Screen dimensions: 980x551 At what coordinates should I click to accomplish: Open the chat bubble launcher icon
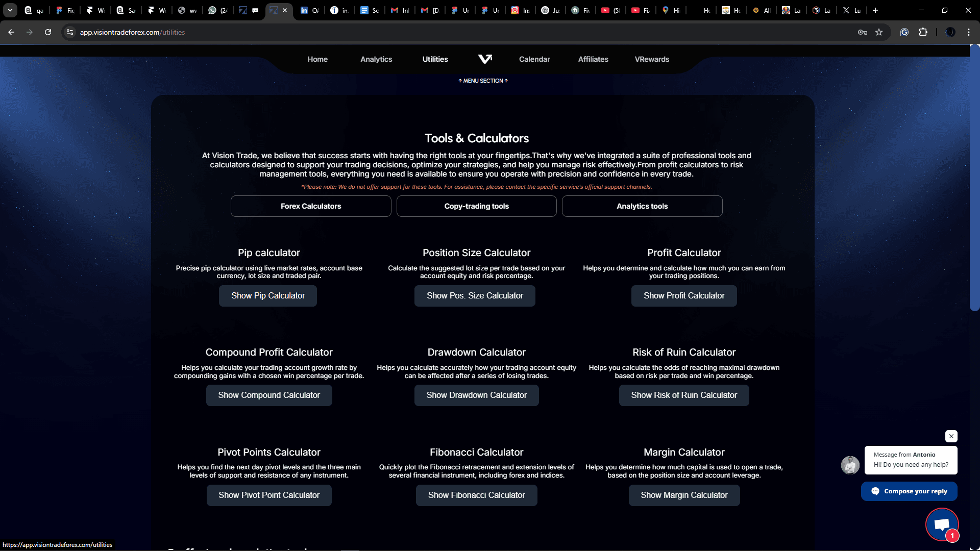(942, 524)
